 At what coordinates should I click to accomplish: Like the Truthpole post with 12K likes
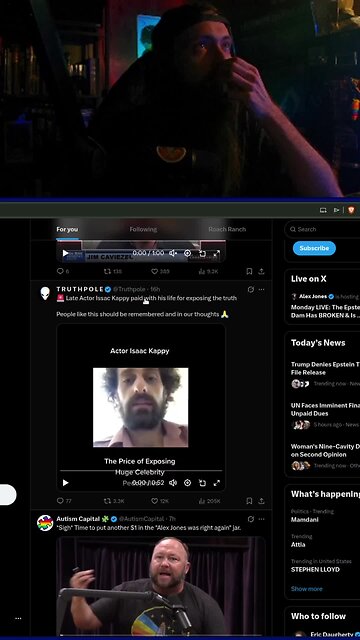point(160,501)
